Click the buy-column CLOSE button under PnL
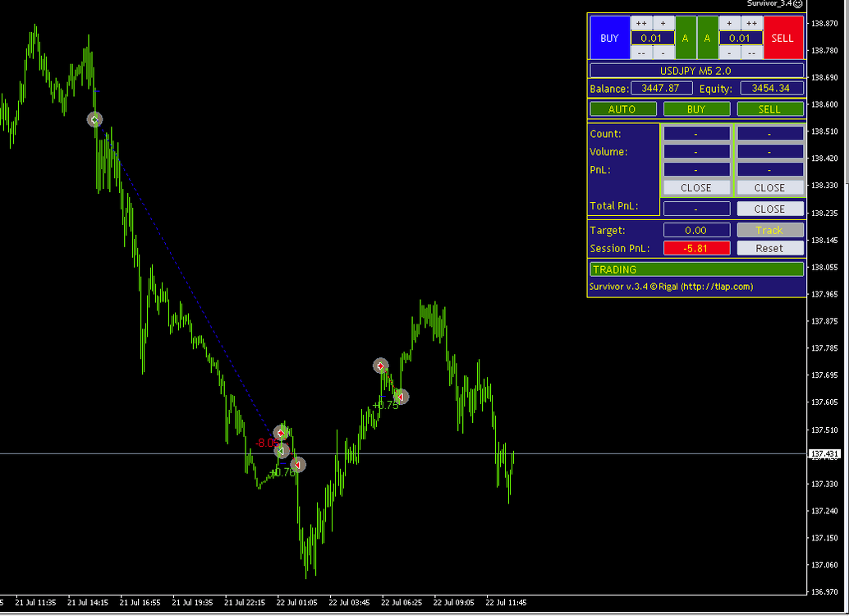 click(x=696, y=187)
